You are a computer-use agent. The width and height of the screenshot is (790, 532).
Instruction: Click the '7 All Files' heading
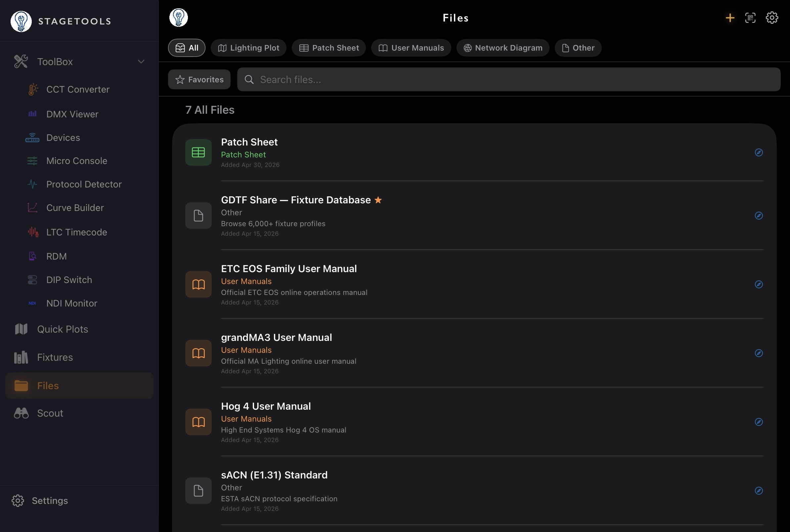click(x=210, y=110)
